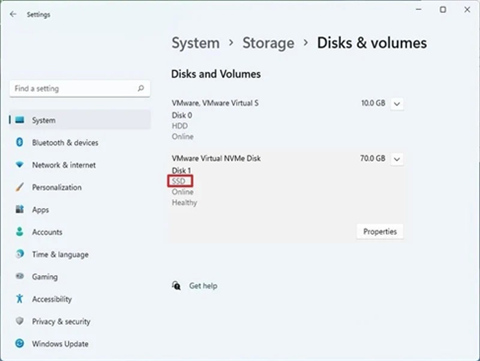Collapse the 70.0 GB Disk 1 chevron
This screenshot has height=361, width=480.
[x=397, y=159]
